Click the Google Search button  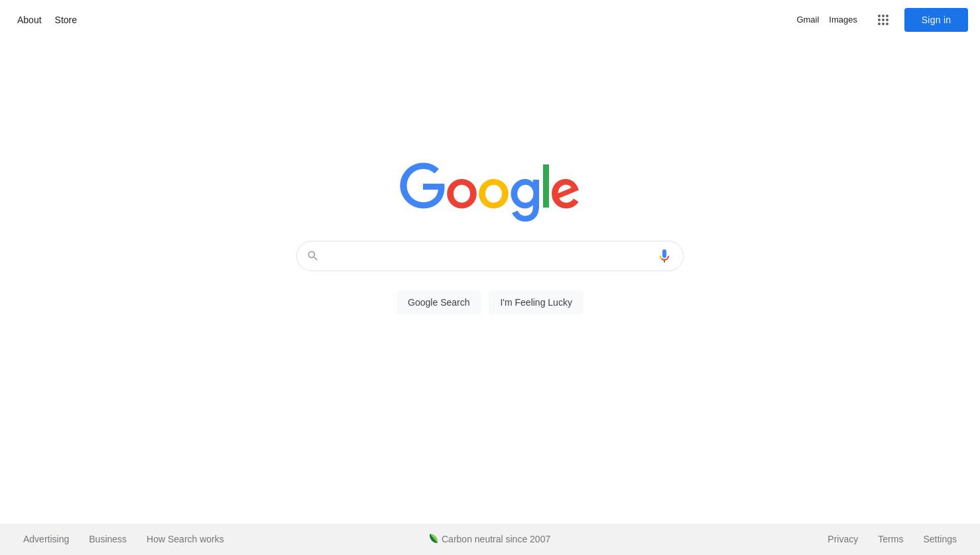tap(438, 302)
